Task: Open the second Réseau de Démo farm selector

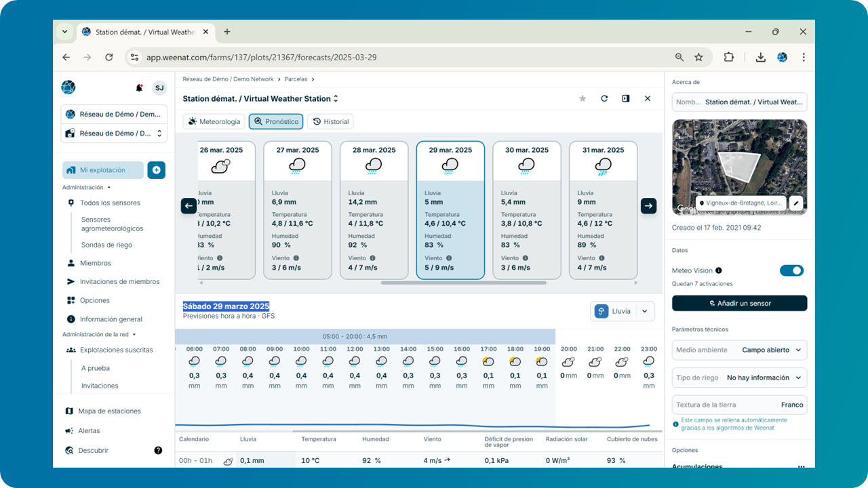Action: (x=114, y=134)
